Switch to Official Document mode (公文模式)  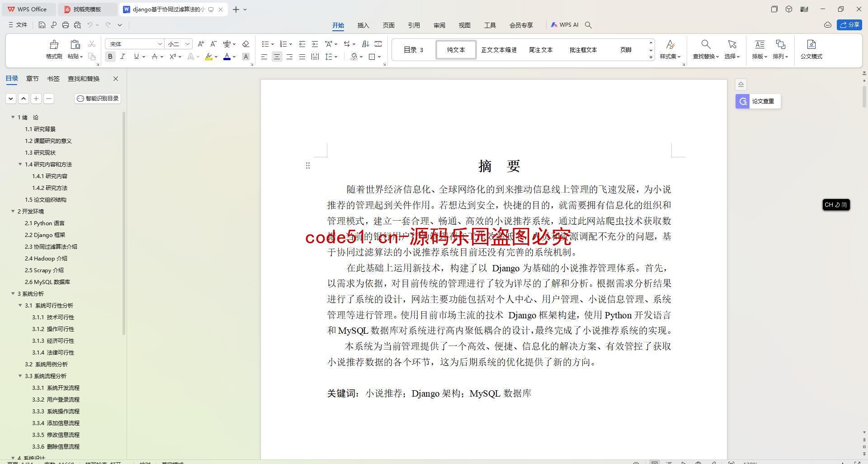811,50
